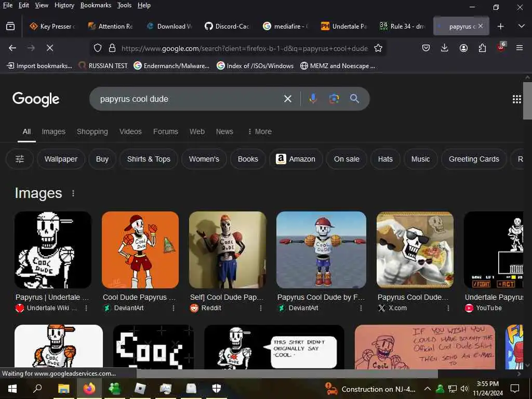Screen dimensions: 532x399
Task: Open the search filter tools icon
Action: coord(20,159)
